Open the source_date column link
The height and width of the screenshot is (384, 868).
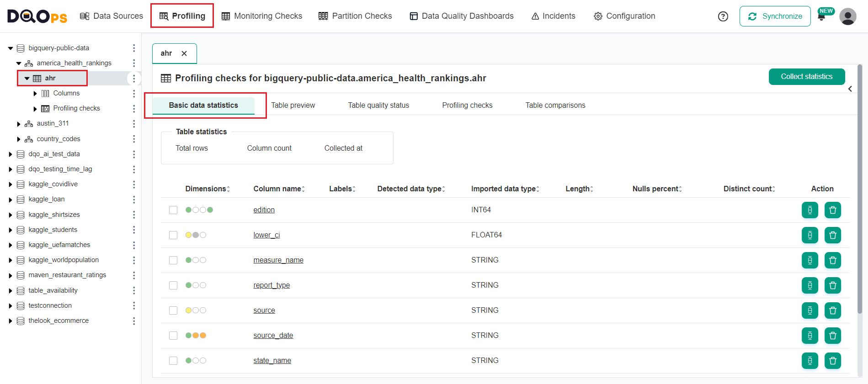[273, 336]
